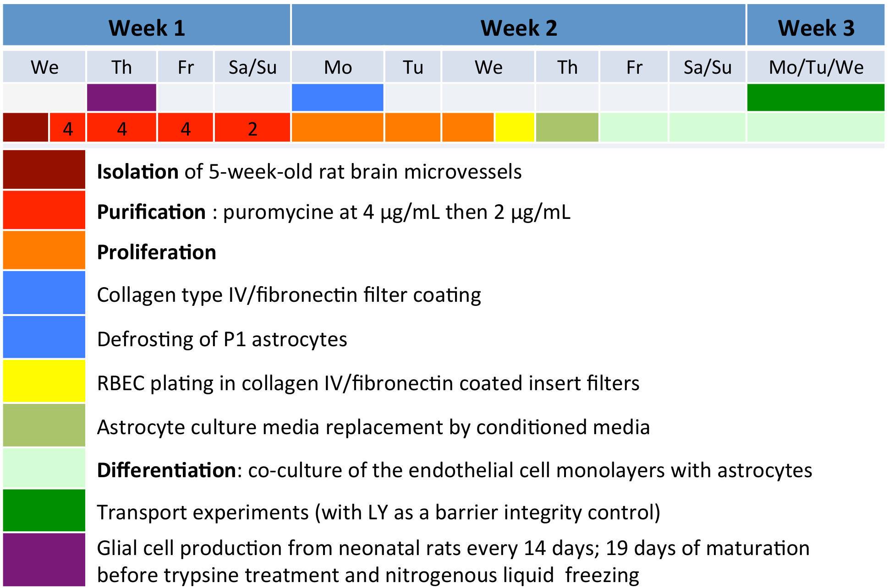Select the blue Defrosting astrocytes legend swatch
Image resolution: width=889 pixels, height=588 pixels.
(44, 338)
